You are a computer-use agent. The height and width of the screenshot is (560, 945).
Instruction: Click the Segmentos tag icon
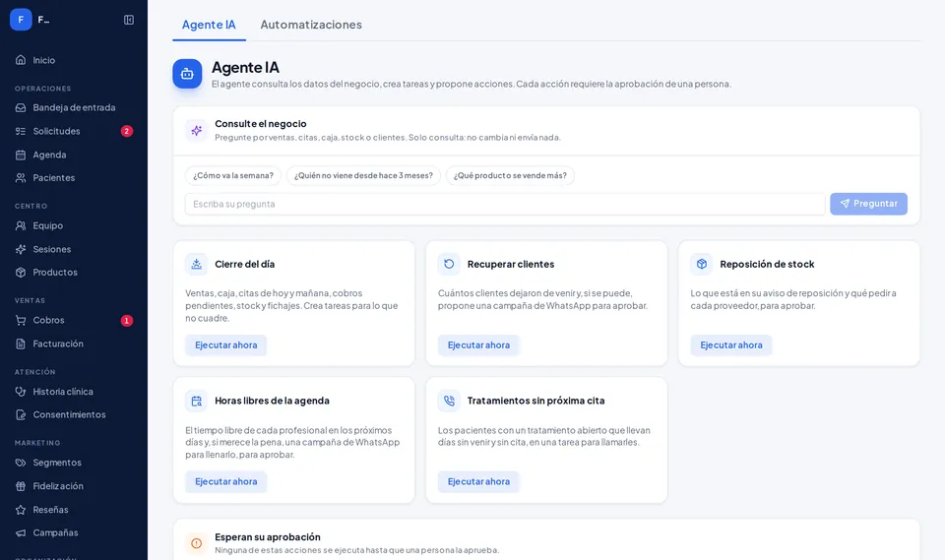coord(21,463)
